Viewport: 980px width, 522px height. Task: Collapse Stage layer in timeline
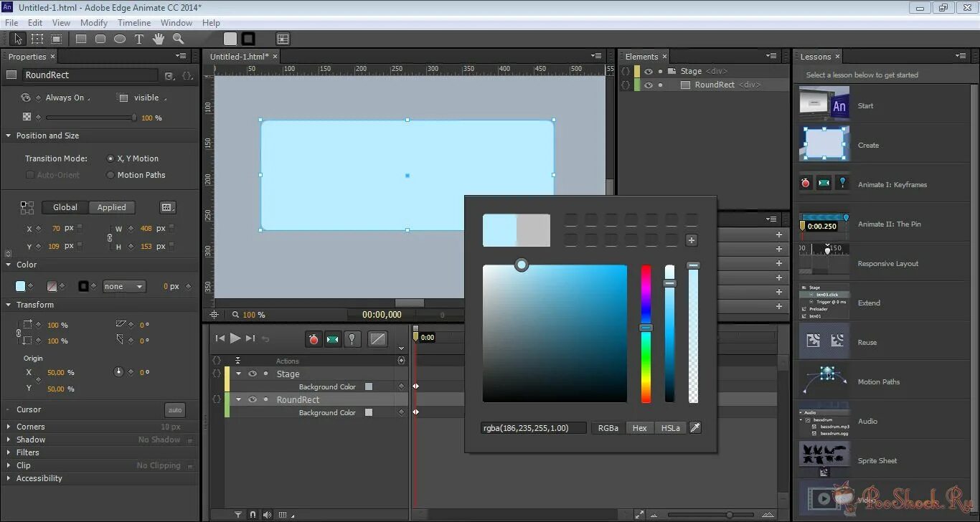pyautogui.click(x=239, y=374)
